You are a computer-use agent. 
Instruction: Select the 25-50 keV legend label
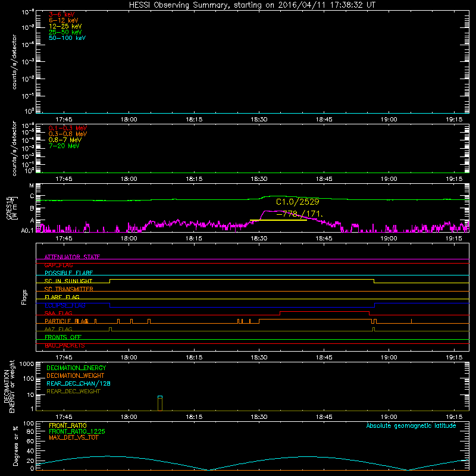(65, 32)
